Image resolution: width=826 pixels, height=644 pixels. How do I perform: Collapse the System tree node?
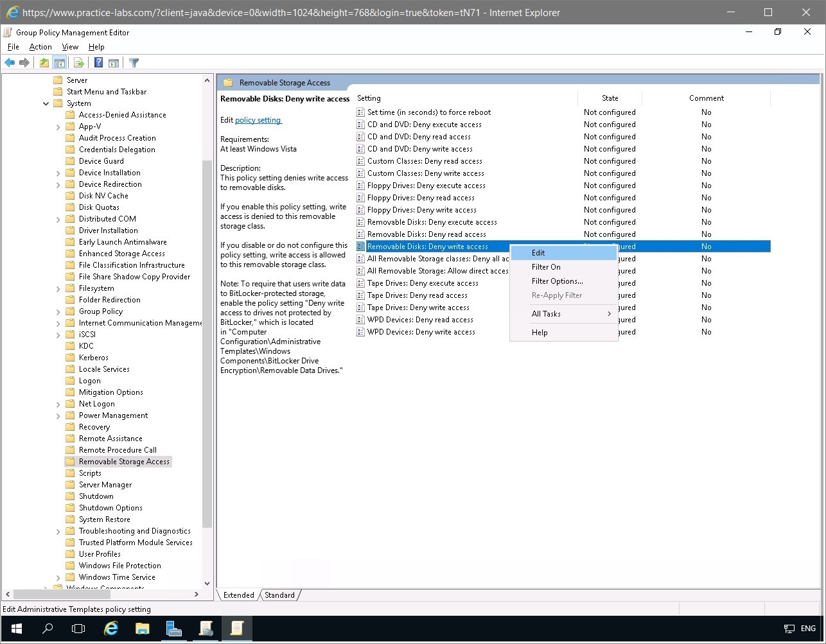click(x=45, y=103)
